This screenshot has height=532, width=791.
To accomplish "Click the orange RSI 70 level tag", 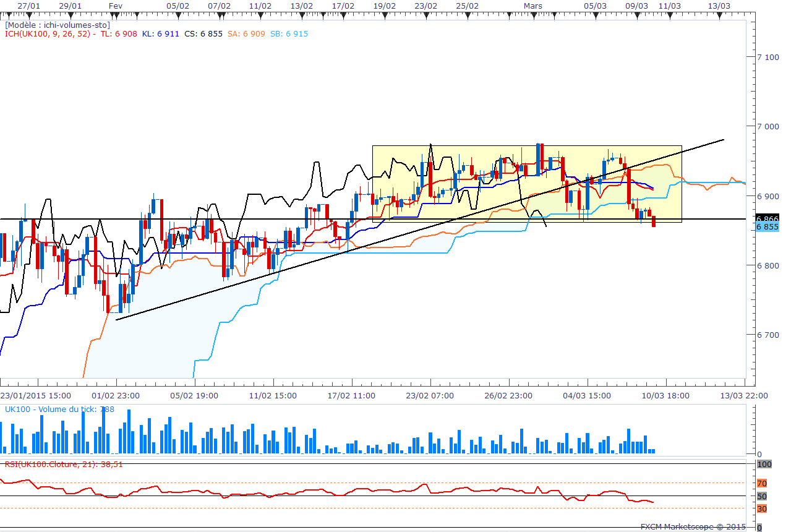I will coord(762,483).
